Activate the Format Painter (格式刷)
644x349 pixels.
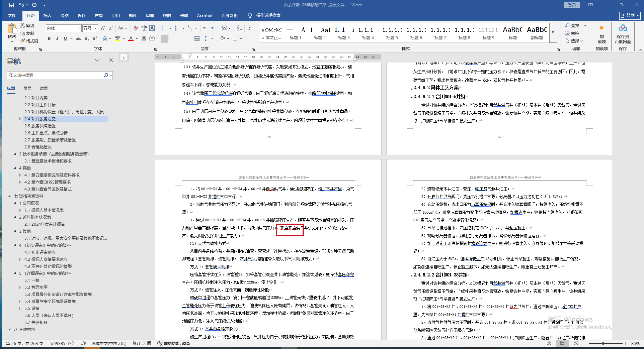click(29, 41)
